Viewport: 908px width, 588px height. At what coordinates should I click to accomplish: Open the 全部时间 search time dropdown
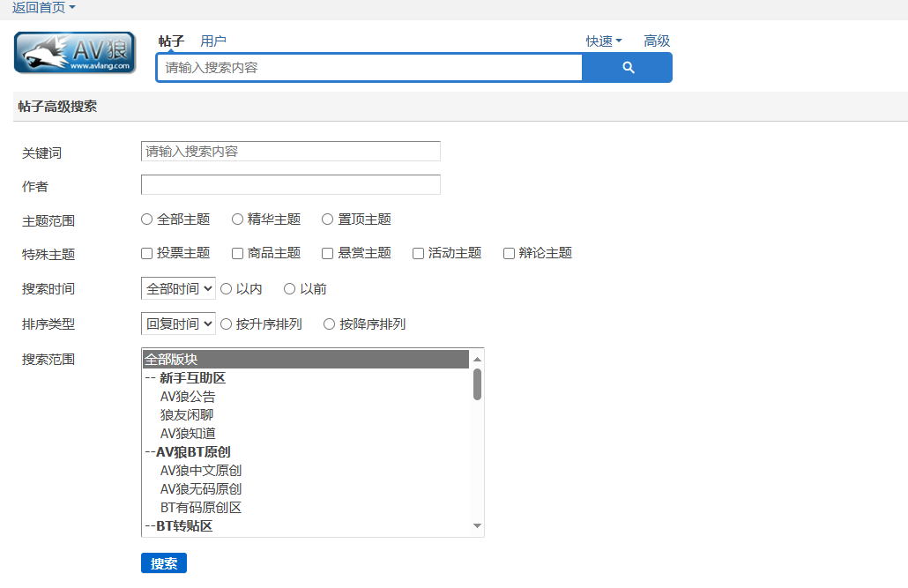pos(178,288)
